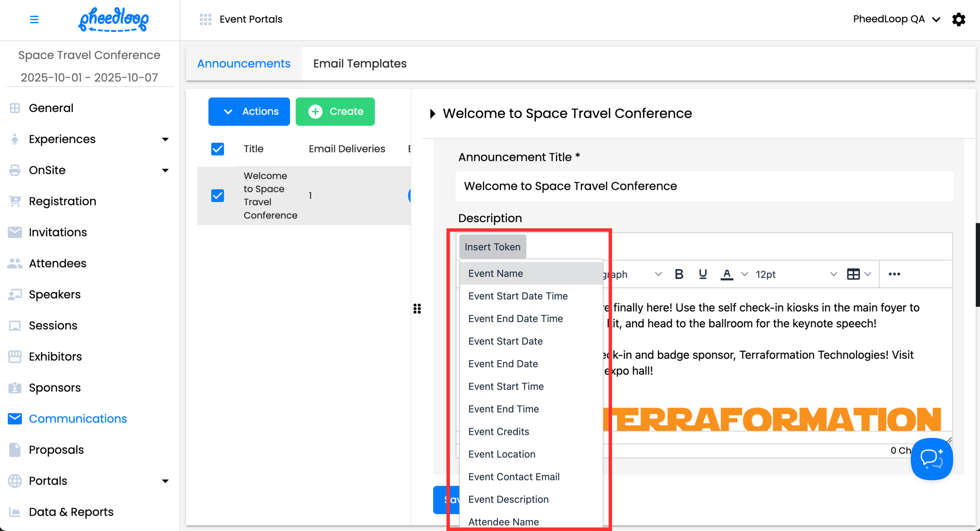
Task: Click the green Create button
Action: click(335, 111)
